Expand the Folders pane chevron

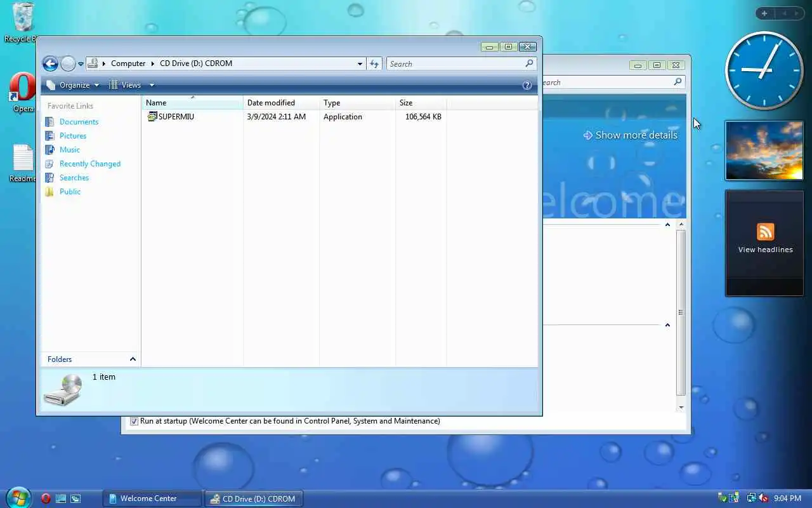(133, 359)
